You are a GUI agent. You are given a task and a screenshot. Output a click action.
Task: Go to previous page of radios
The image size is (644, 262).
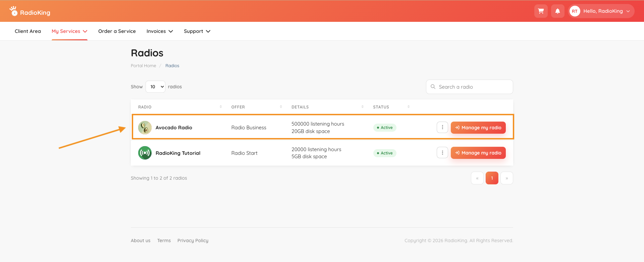point(477,178)
